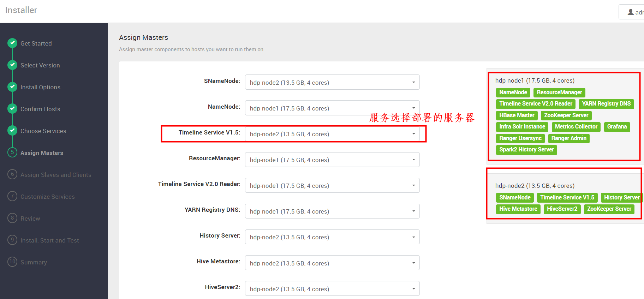Go to the Choose Services step
644x299 pixels.
[43, 131]
